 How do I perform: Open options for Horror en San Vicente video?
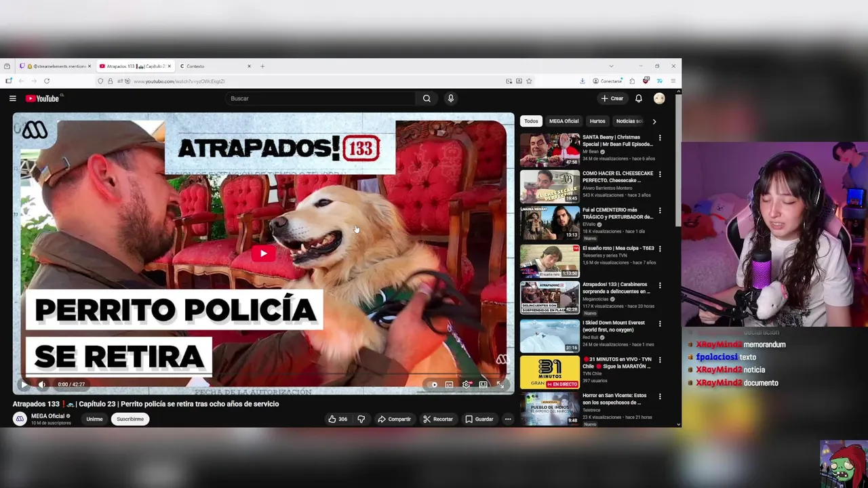click(x=660, y=396)
